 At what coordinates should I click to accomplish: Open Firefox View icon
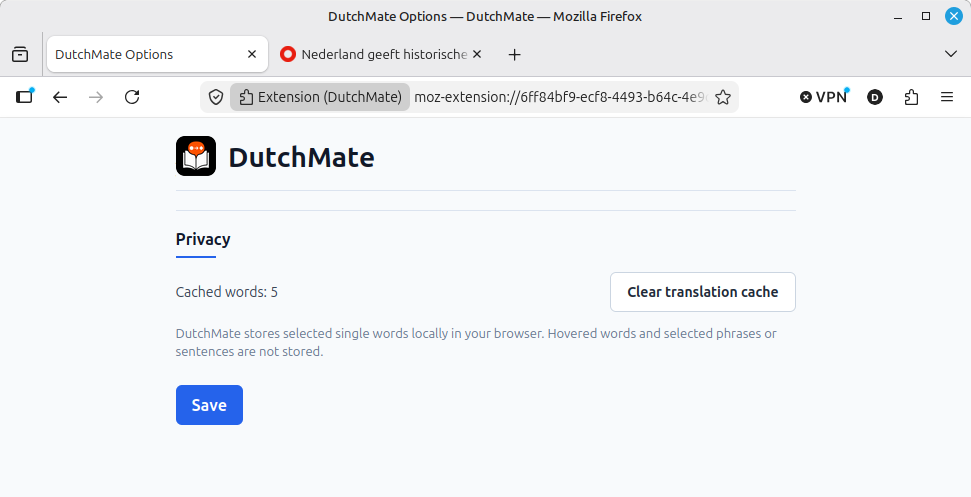[20, 54]
